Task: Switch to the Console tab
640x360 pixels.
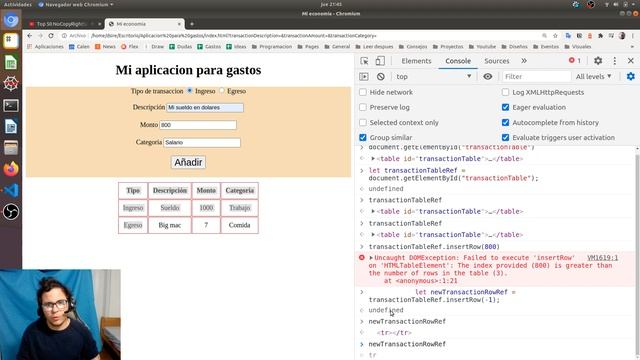Action: click(x=458, y=61)
